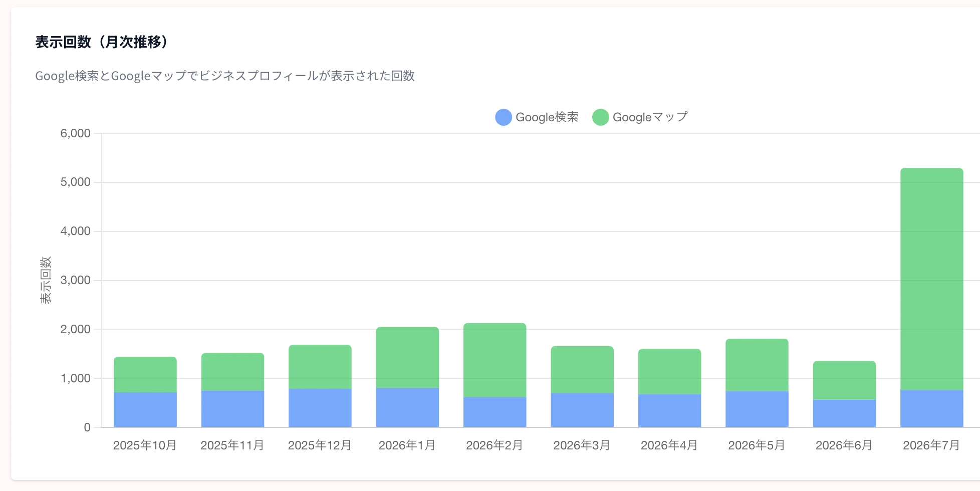Click the 2025年11月 blue bar segment
The height and width of the screenshot is (491, 980).
click(x=232, y=409)
